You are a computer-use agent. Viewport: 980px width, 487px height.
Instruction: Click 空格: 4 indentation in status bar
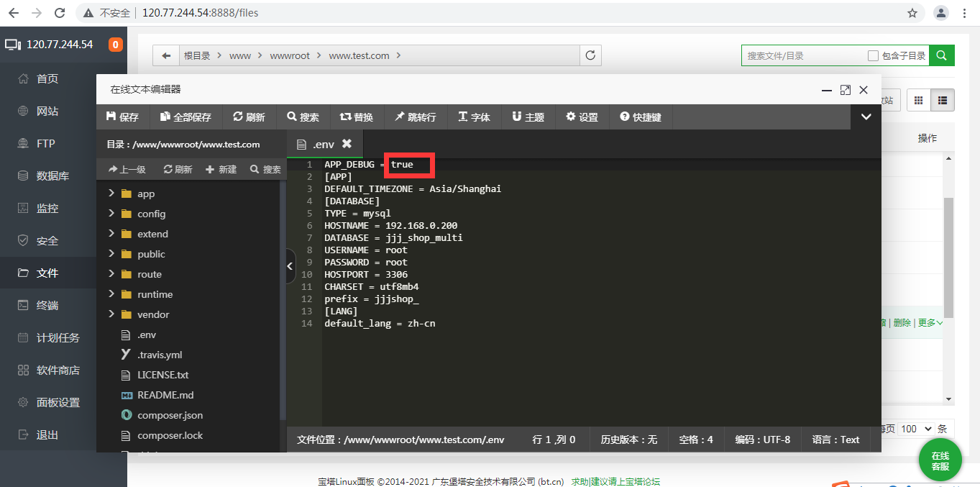pos(696,440)
